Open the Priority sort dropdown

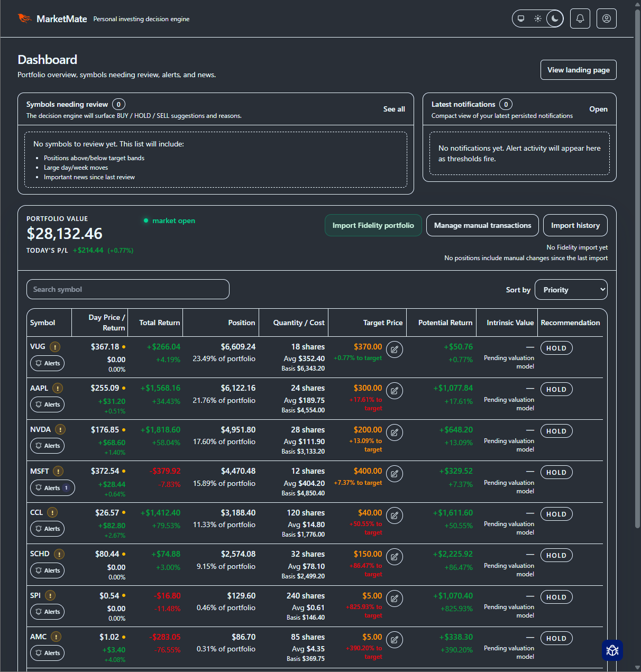(571, 289)
